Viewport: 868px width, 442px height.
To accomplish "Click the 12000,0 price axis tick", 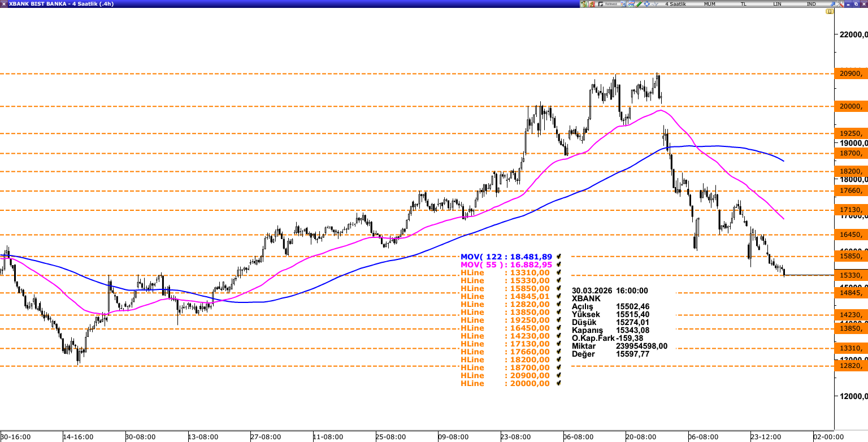I will (853, 396).
